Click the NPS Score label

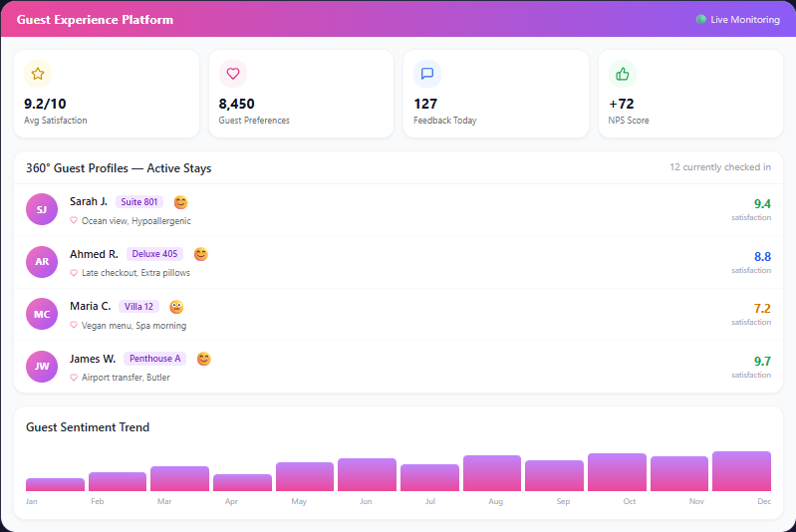(629, 121)
